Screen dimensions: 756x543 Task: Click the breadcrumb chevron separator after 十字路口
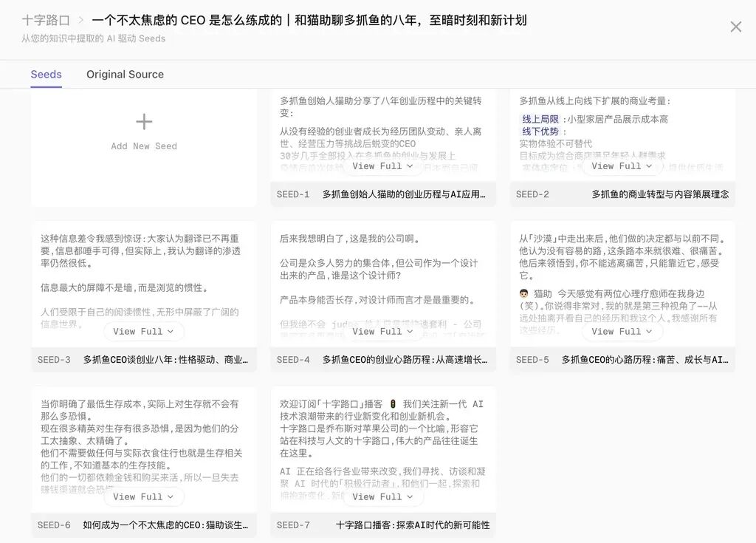[81, 20]
